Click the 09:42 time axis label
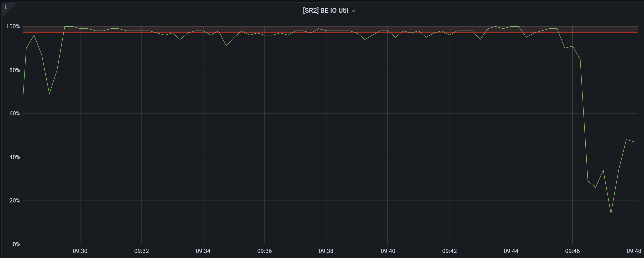The image size is (644, 258). pos(449,251)
